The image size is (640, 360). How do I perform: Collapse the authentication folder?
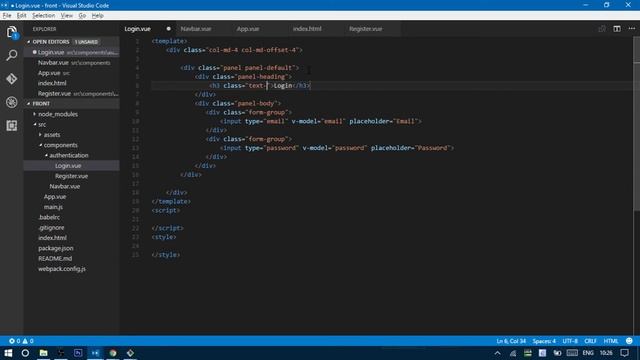(x=69, y=156)
